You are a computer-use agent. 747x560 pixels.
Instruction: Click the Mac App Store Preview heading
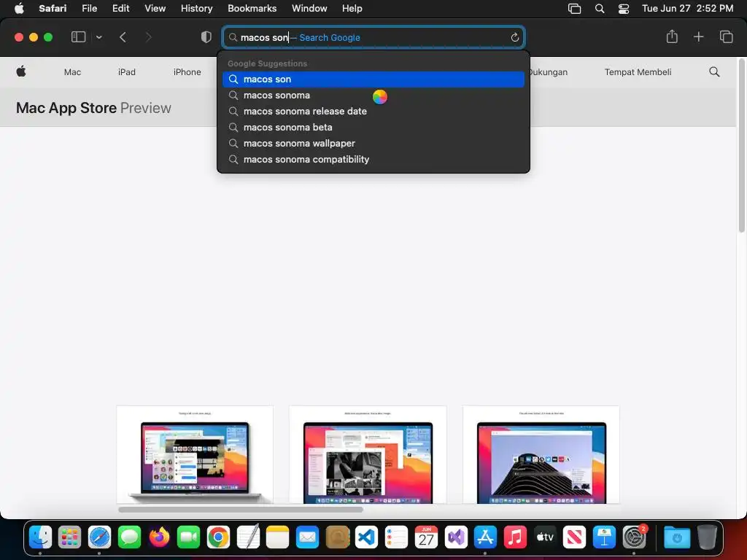93,108
